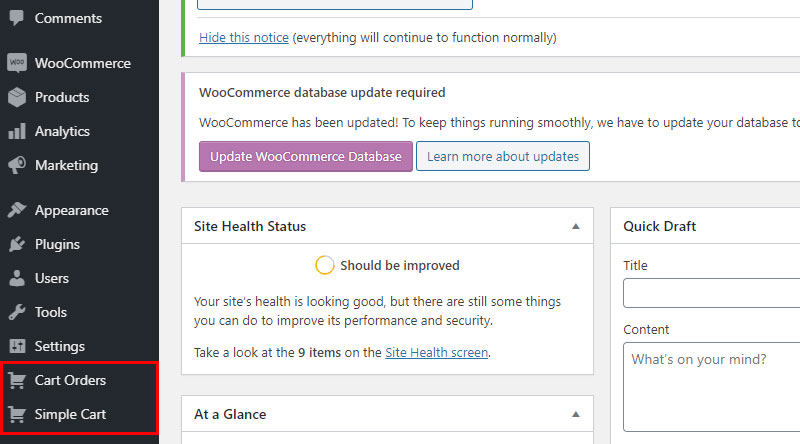Follow the Site Health screen link

(x=436, y=353)
